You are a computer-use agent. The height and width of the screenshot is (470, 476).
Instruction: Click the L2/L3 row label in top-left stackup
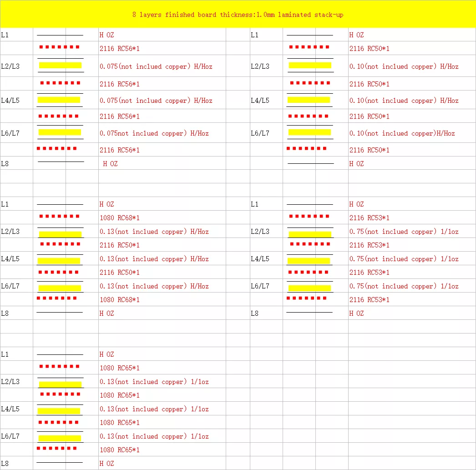tap(10, 66)
